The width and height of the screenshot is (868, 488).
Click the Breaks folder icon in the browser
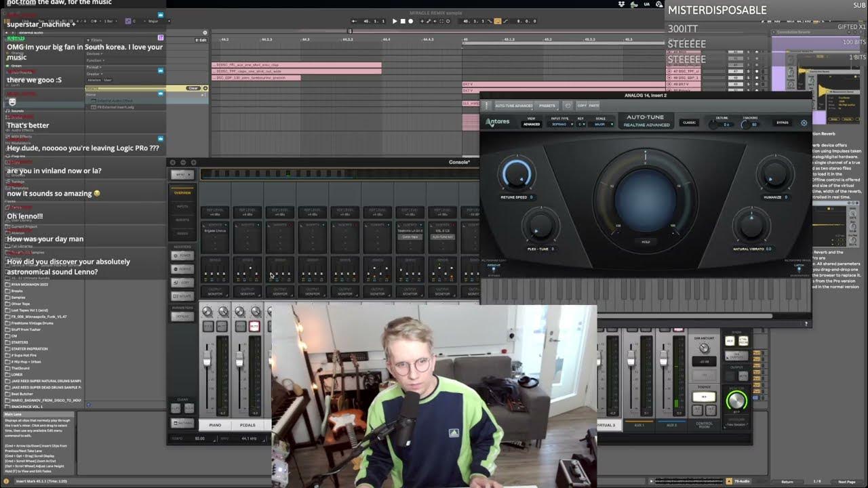tap(7, 291)
